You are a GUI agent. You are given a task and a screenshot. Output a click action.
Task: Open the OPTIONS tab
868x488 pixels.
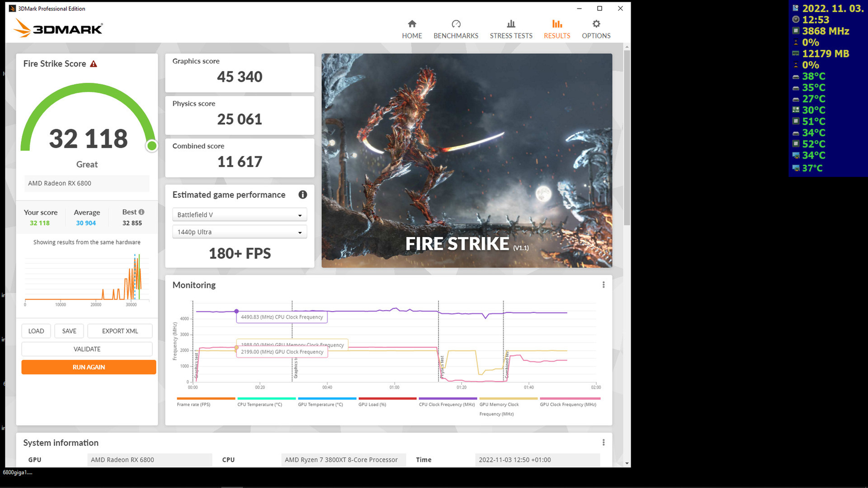pyautogui.click(x=596, y=29)
